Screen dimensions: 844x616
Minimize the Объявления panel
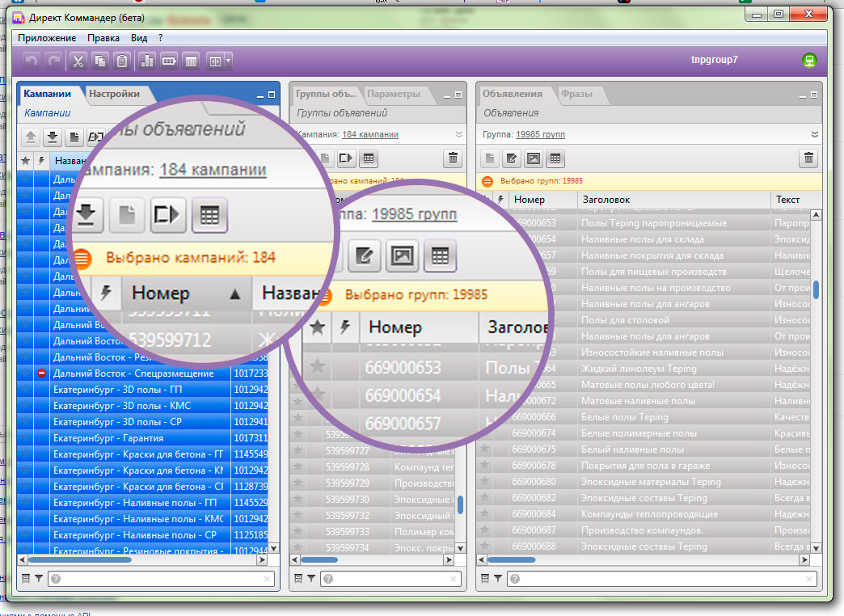(803, 95)
